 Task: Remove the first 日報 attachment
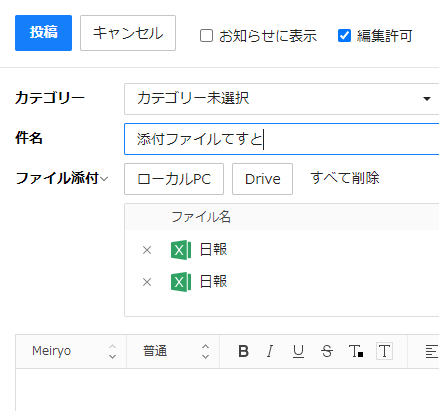(147, 250)
